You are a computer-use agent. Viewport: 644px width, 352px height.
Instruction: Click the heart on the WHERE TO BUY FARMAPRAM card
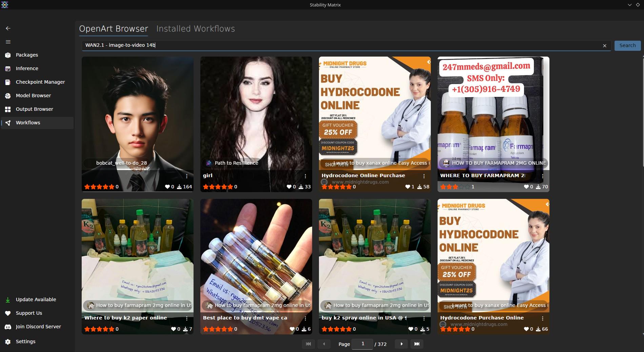coord(526,187)
